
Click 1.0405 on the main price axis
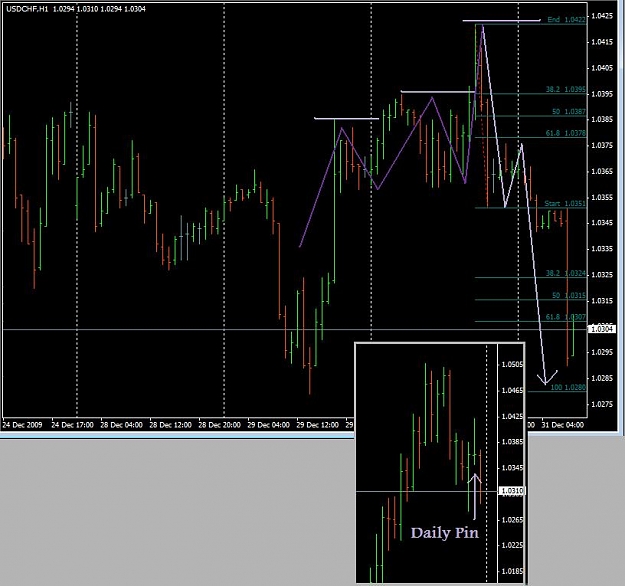click(601, 68)
